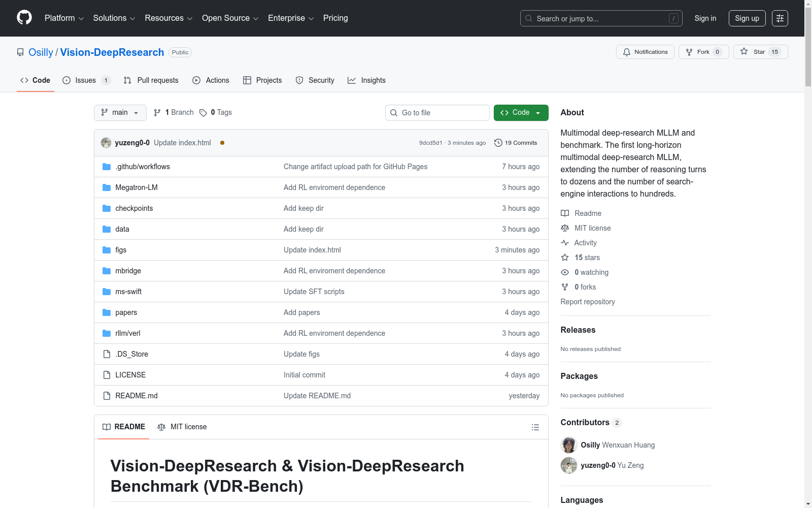The image size is (812, 508).
Task: Open the Issues tab
Action: [86, 80]
